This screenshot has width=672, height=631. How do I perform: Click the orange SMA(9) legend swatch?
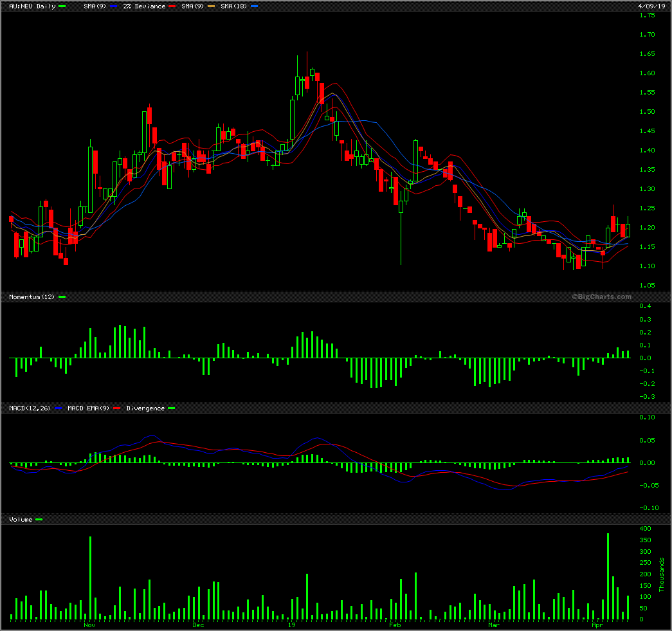212,6
